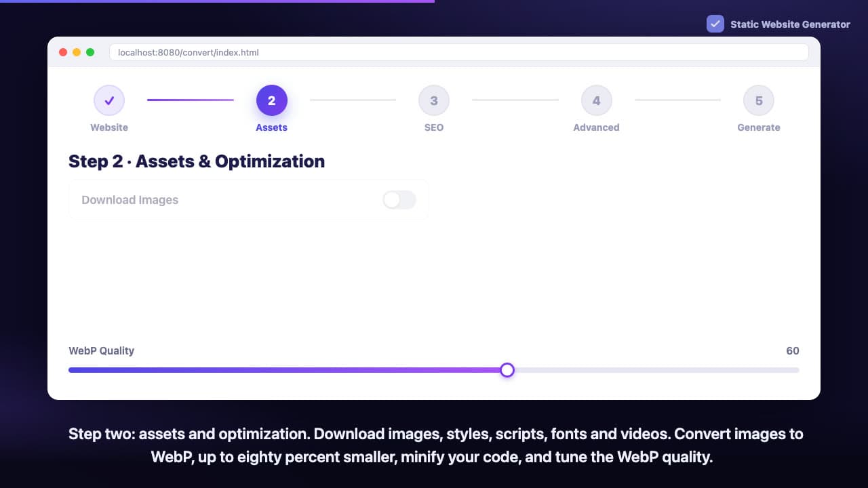Jump to the SEO step circle numbered 3
The image size is (868, 488).
(434, 100)
